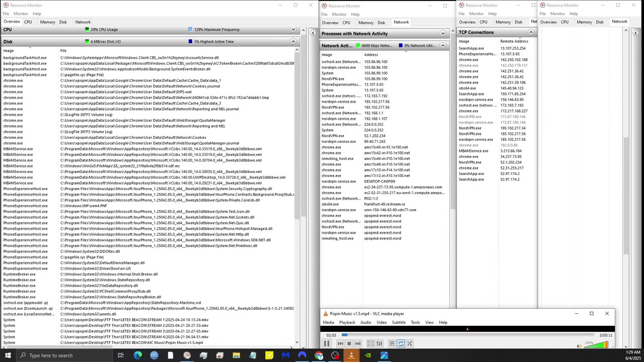Switch to CPU tab in leftmost Resource Monitor
The height and width of the screenshot is (362, 644).
coord(28,22)
